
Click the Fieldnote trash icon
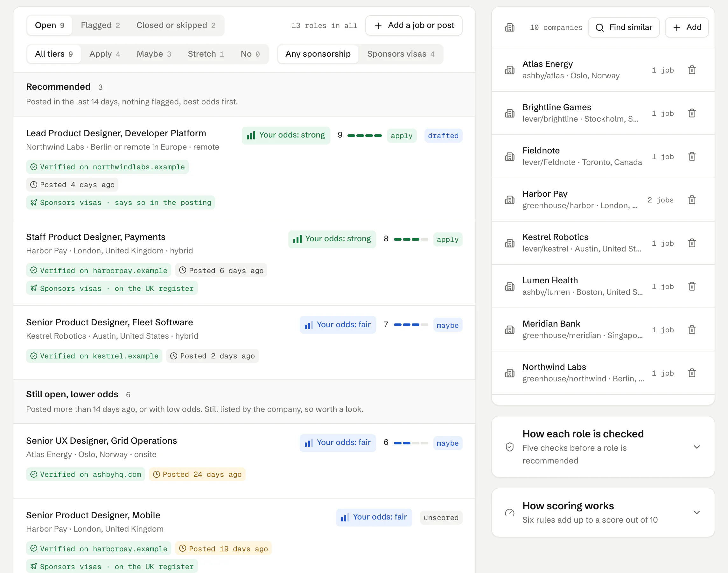[692, 156]
